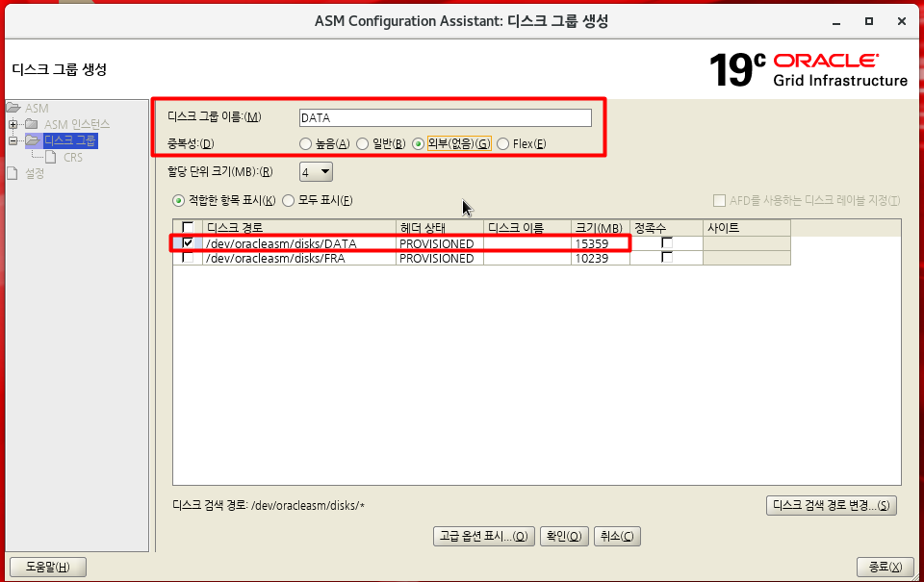Select the CRS disk group tree item
This screenshot has width=924, height=582.
(x=73, y=157)
